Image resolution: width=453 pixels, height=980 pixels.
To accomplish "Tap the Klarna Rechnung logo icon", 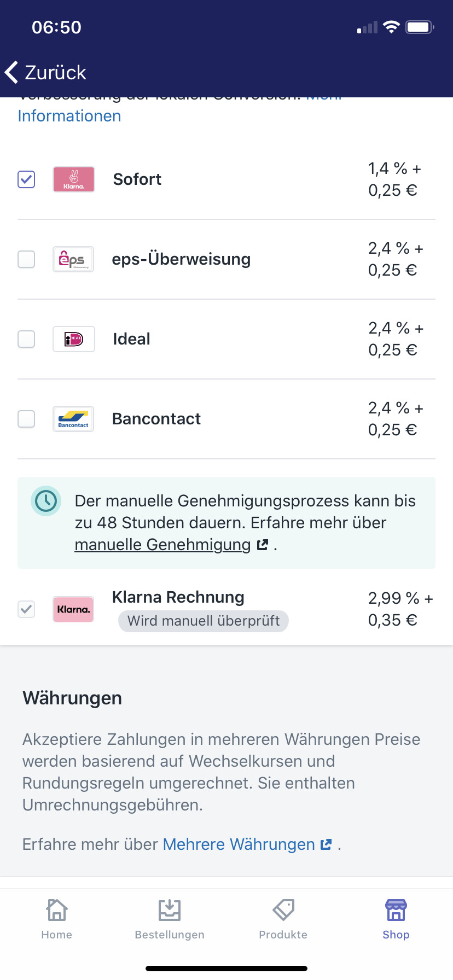I will [73, 609].
